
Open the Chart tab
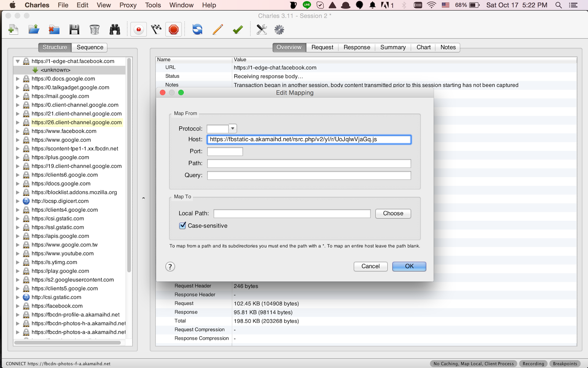(423, 47)
